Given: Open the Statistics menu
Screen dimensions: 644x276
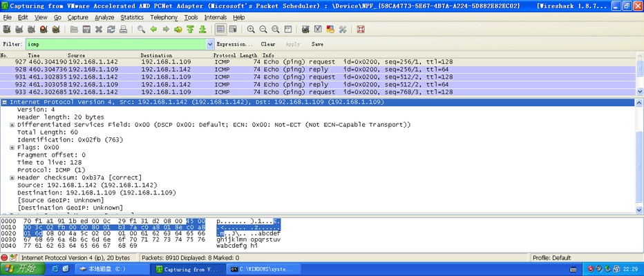Looking at the screenshot, I should 132,17.
